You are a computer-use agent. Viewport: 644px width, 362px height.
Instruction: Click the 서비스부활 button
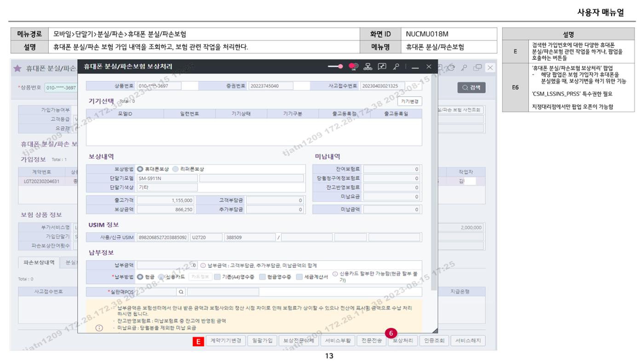point(338,341)
